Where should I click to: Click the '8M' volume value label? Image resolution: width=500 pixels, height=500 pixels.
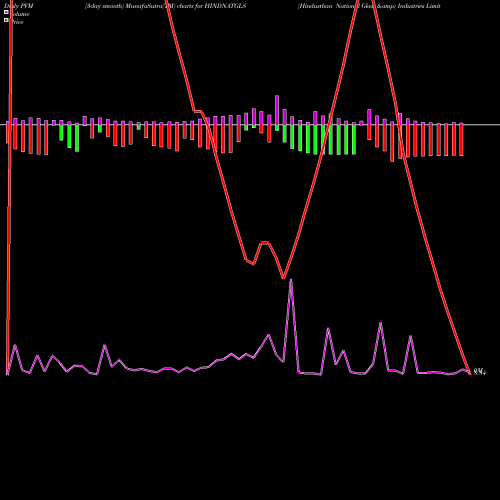click(479, 372)
